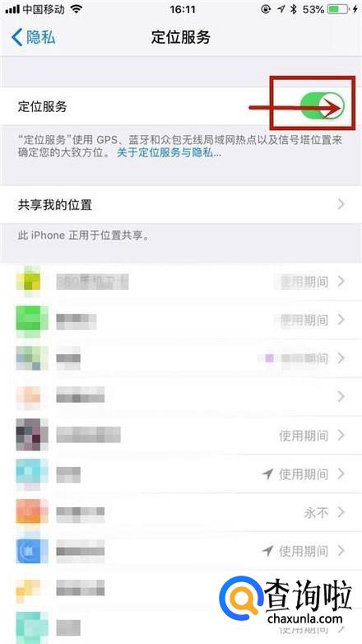Open the app row set to 永不

(x=181, y=512)
